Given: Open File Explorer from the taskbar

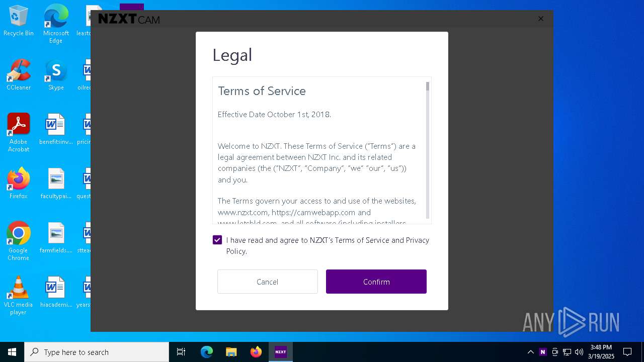Looking at the screenshot, I should pyautogui.click(x=231, y=352).
